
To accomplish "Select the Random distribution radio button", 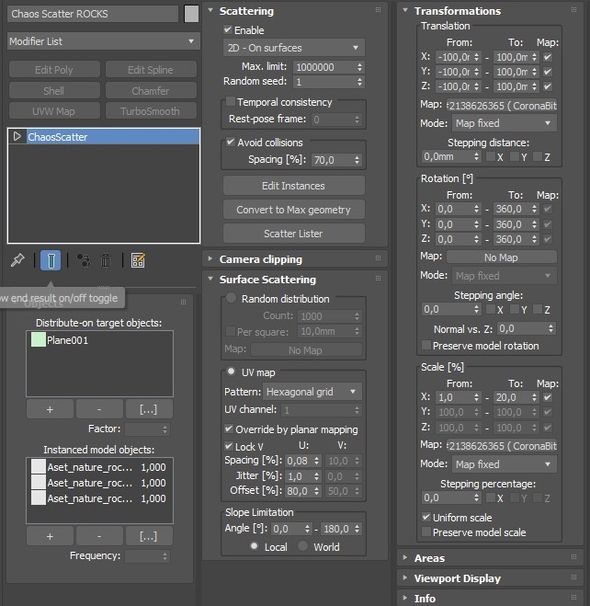I will 231,298.
